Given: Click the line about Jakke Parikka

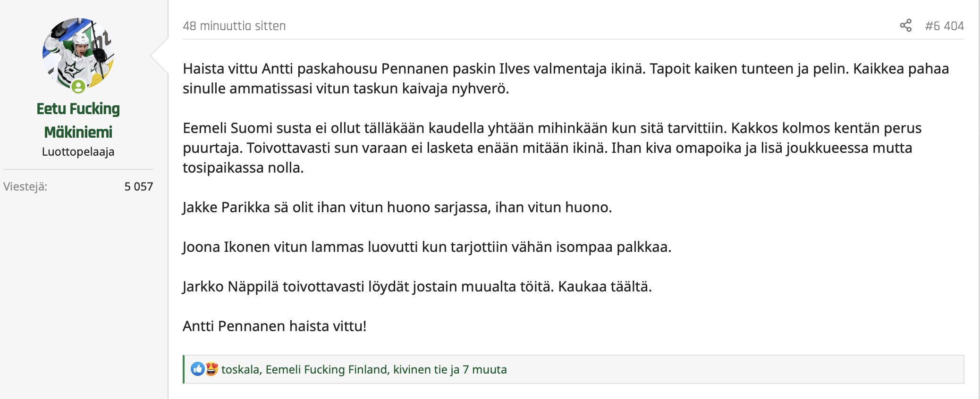Looking at the screenshot, I should 397,207.
